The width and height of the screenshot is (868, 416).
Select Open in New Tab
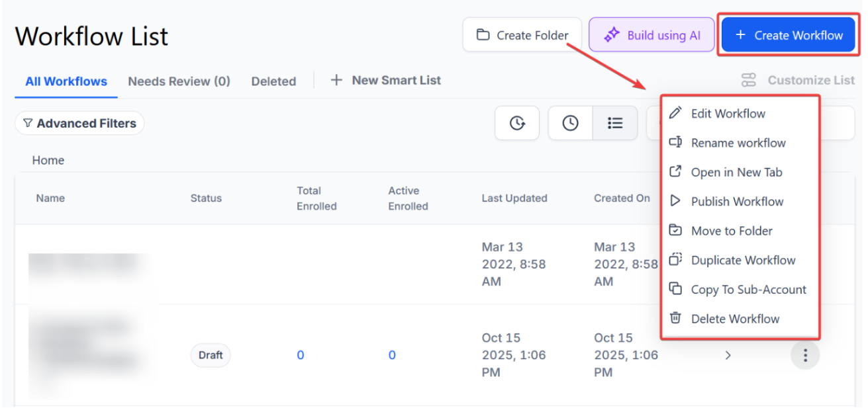tap(736, 172)
